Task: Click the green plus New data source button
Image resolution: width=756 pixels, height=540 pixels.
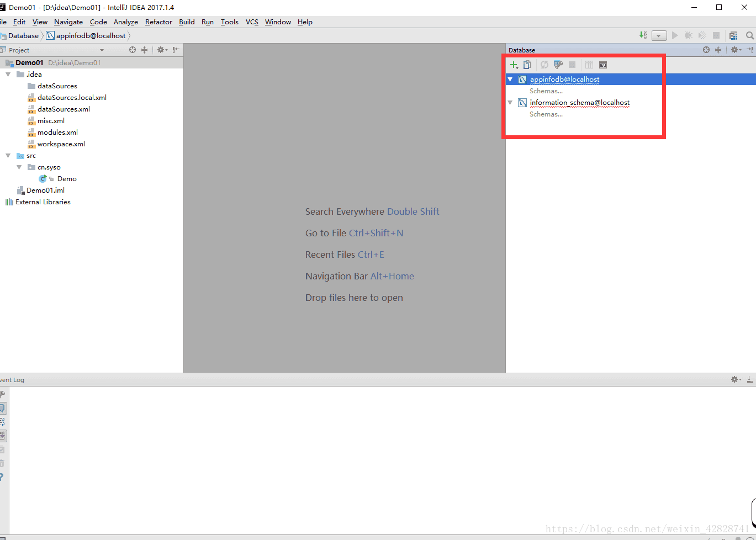Action: pos(514,65)
